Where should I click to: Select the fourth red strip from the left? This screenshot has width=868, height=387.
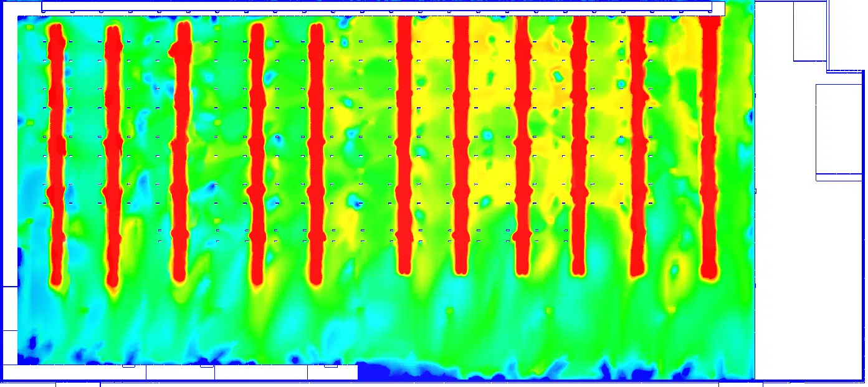257,155
